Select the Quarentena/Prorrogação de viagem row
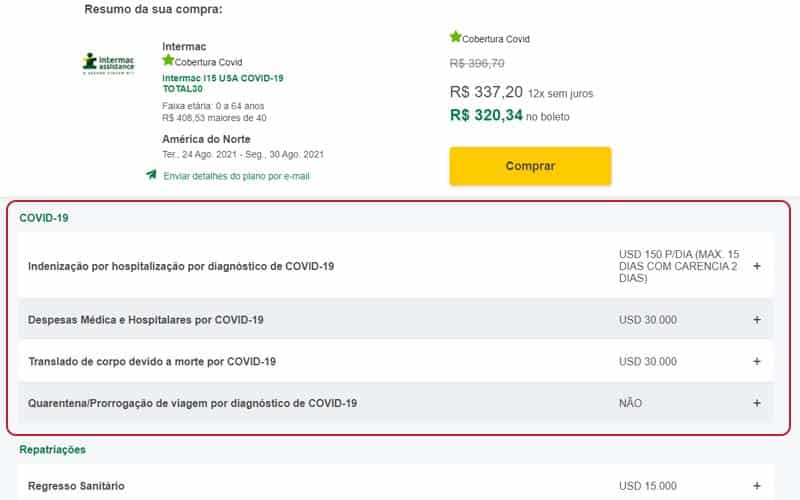This screenshot has height=500, width=800. point(395,403)
